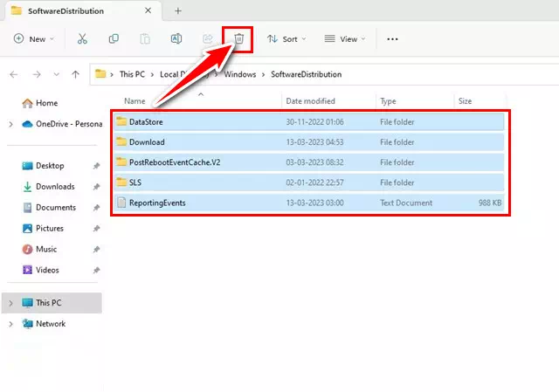Click SoftwareDistribution in address breadcrumb
The image size is (559, 392).
pyautogui.click(x=307, y=74)
